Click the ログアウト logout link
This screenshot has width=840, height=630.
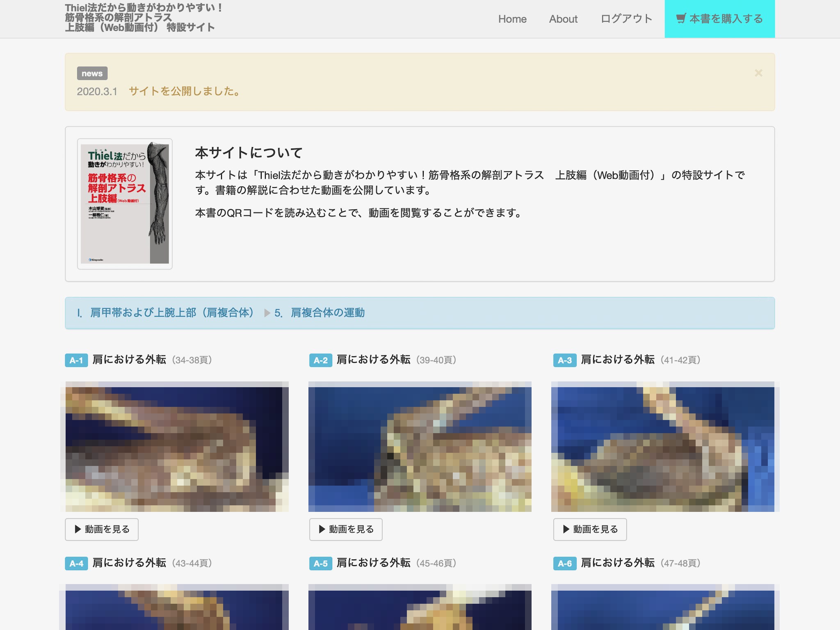tap(626, 19)
